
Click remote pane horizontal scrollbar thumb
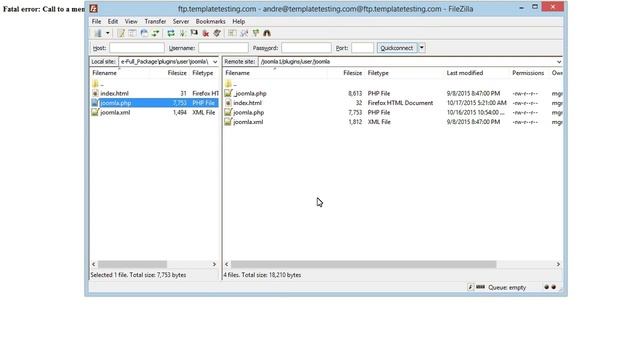coord(363,264)
